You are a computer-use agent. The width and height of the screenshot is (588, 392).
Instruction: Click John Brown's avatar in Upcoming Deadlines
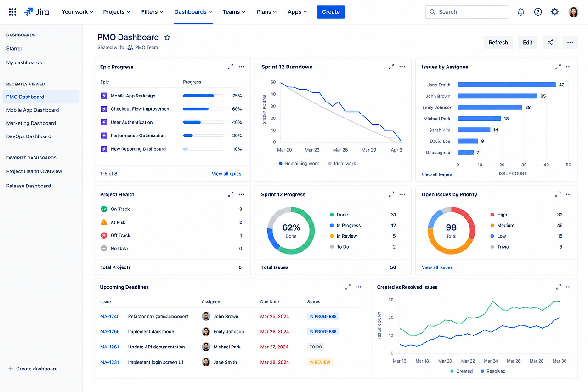point(206,317)
